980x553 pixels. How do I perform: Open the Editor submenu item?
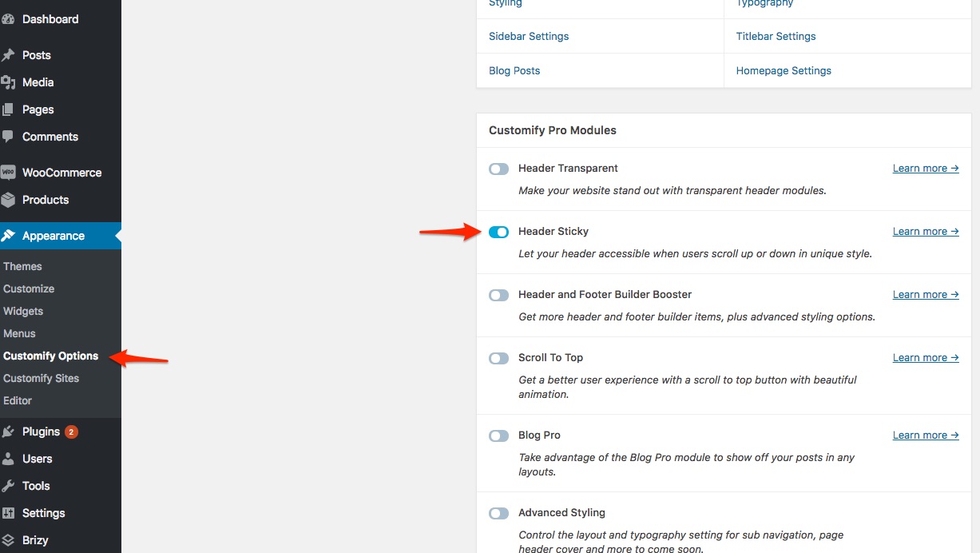[18, 400]
